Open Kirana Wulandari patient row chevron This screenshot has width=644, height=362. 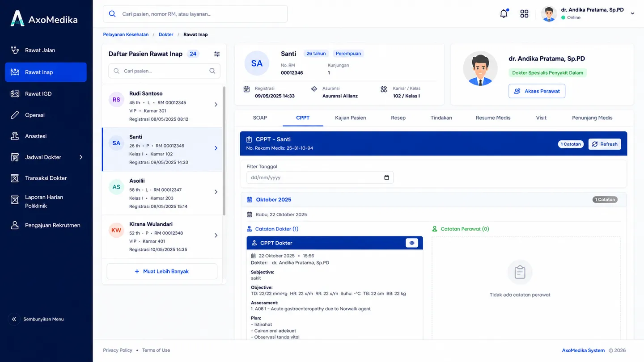point(216,236)
